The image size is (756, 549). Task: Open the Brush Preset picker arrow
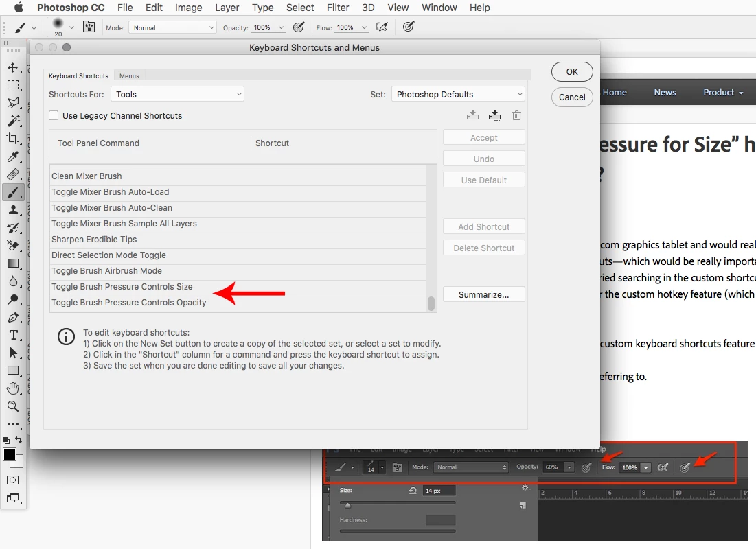(x=72, y=27)
